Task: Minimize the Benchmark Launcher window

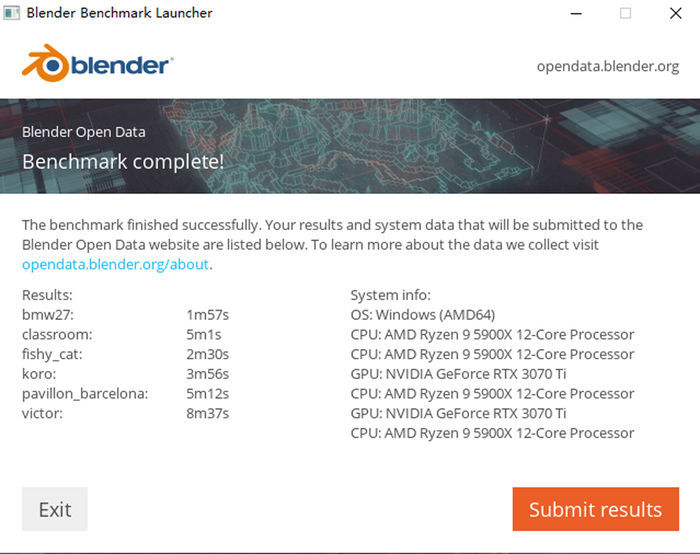Action: pyautogui.click(x=577, y=13)
